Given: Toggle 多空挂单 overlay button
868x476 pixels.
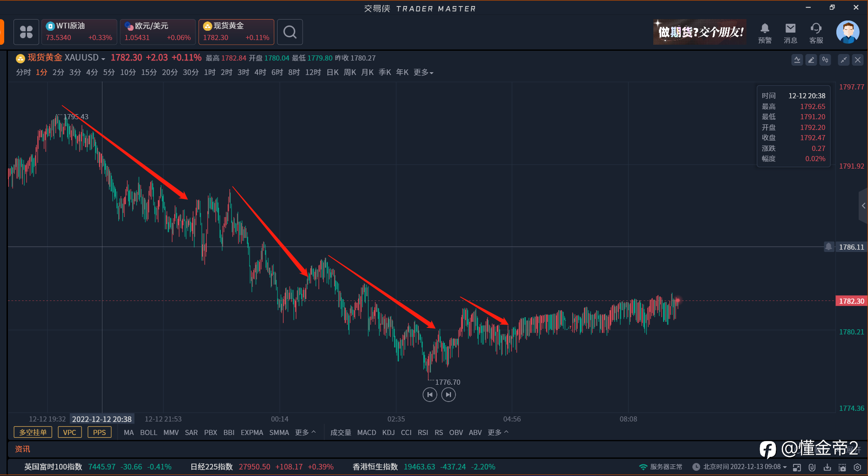Looking at the screenshot, I should point(33,432).
